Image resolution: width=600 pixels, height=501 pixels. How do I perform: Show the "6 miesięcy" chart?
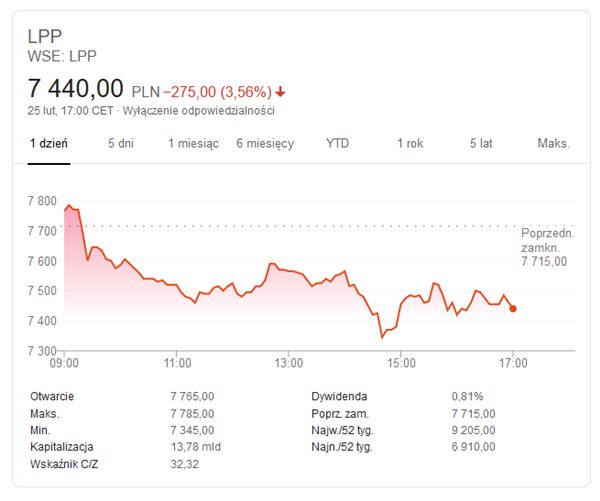(x=265, y=143)
